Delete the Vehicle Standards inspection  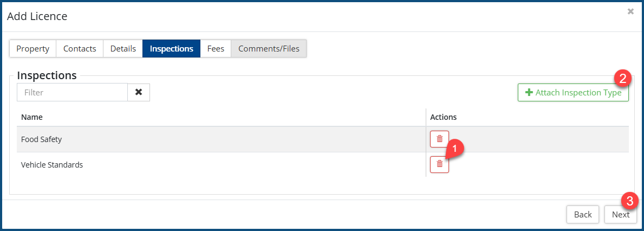coord(439,164)
